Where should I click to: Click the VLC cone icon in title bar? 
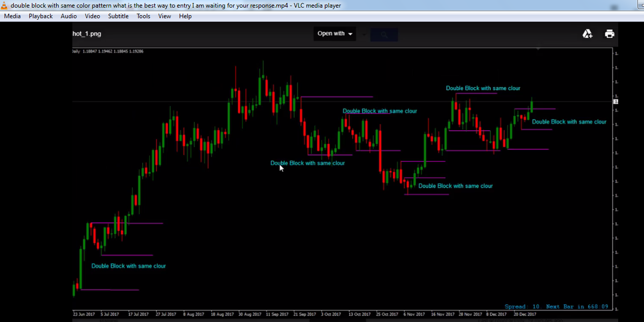pos(4,6)
